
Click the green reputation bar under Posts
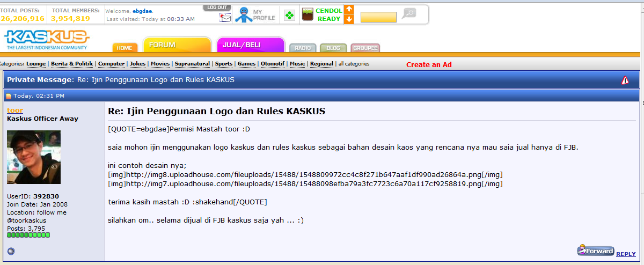[28, 235]
